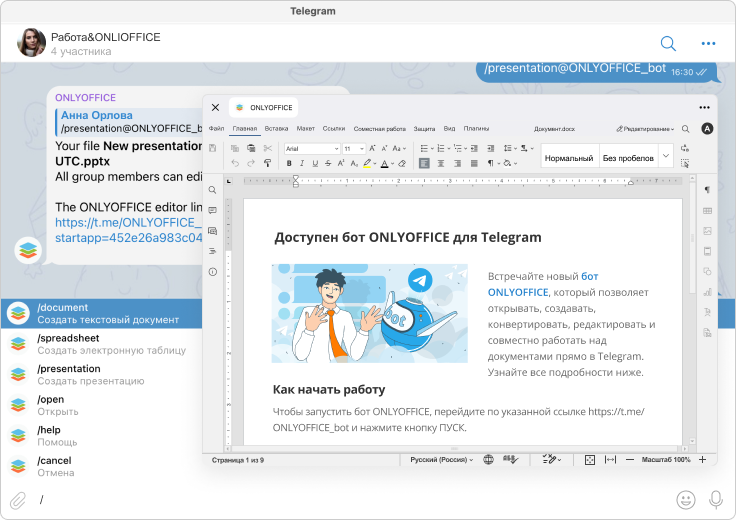Open the Вид tab
Image resolution: width=736 pixels, height=520 pixels.
[449, 129]
